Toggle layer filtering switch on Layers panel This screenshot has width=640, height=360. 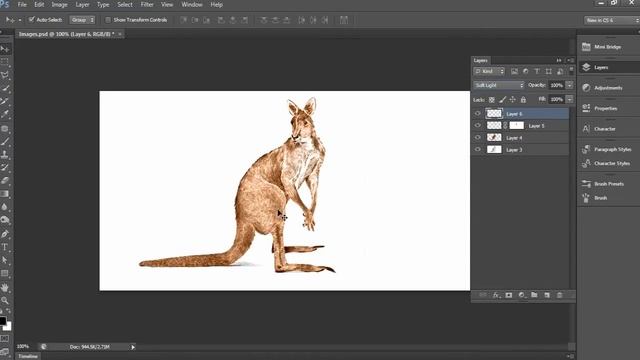pyautogui.click(x=571, y=71)
